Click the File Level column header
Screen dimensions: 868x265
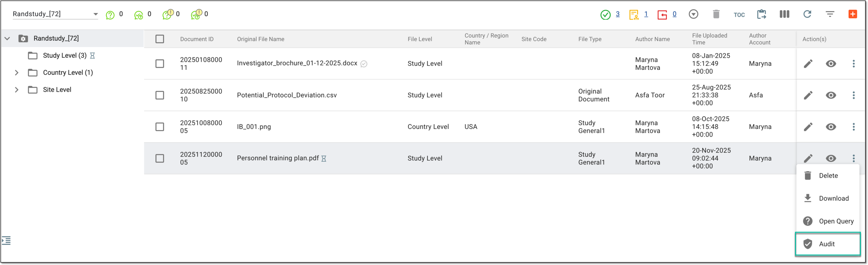[x=420, y=39]
